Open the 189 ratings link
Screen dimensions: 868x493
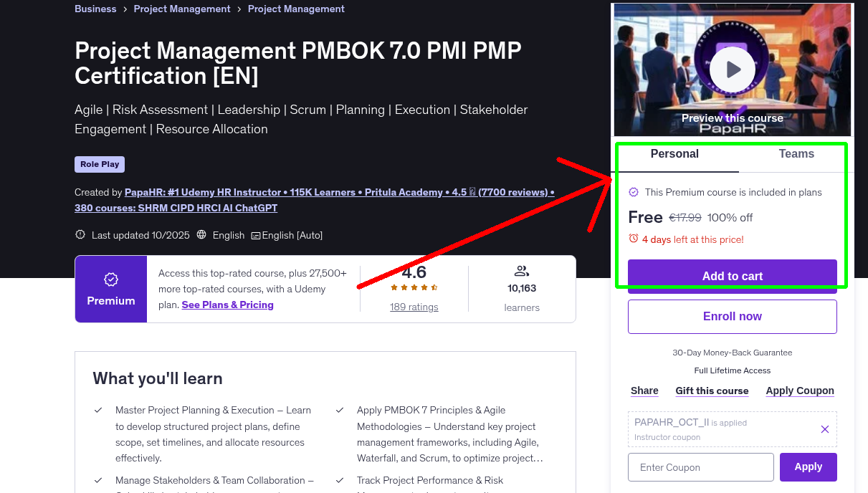[414, 307]
